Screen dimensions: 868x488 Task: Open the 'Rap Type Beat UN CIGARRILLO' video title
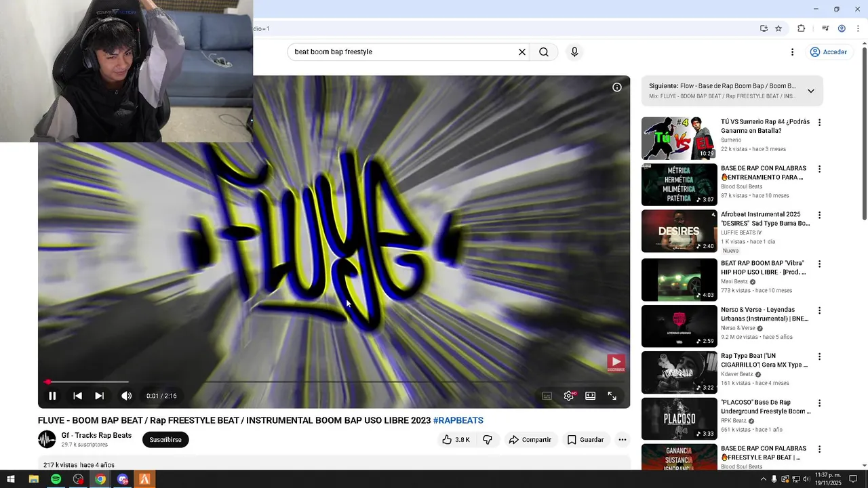pos(764,360)
